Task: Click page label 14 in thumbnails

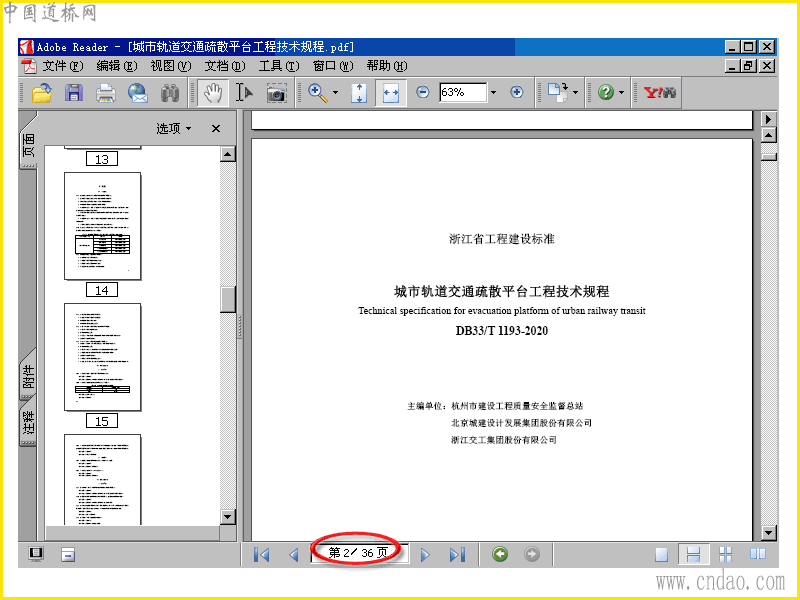Action: click(x=102, y=290)
